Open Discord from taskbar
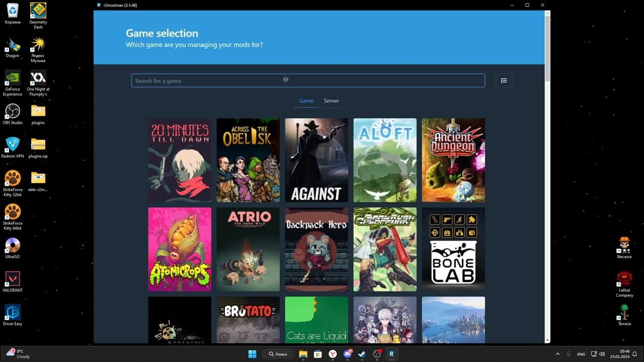The height and width of the screenshot is (362, 644). [x=347, y=354]
